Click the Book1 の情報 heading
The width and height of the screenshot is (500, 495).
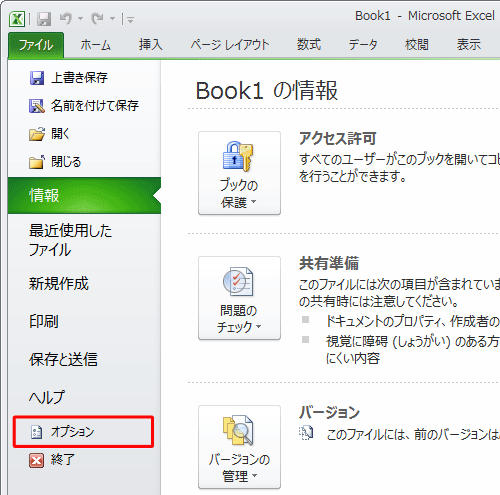coord(267,91)
